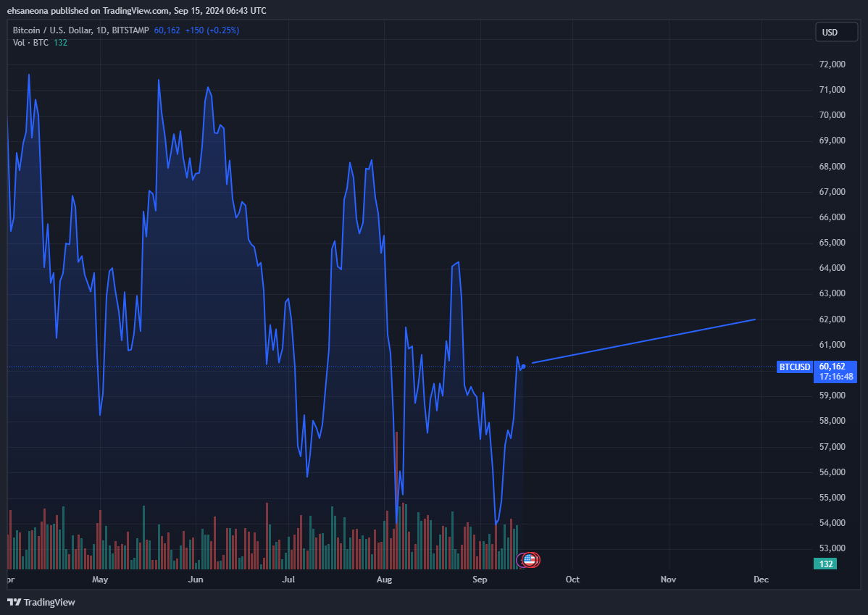
Task: Click the Oct label on time axis
Action: (x=572, y=580)
